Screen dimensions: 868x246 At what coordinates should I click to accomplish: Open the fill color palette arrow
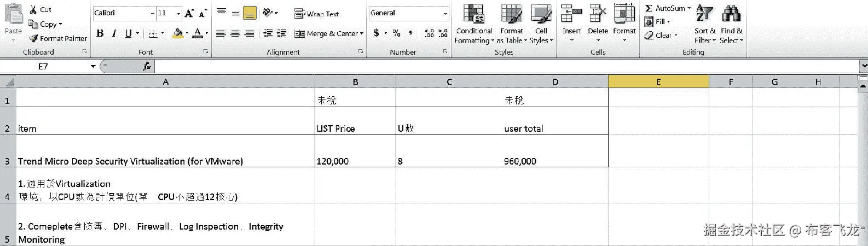[187, 33]
